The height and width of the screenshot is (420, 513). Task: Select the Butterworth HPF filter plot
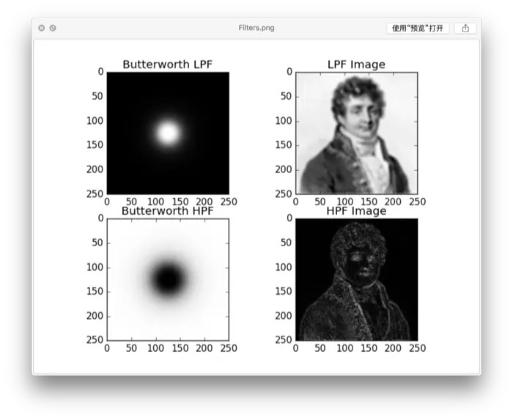point(168,279)
